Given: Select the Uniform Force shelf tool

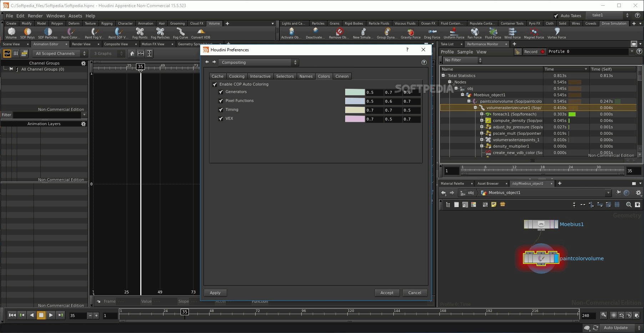Looking at the screenshot, I should [x=454, y=34].
